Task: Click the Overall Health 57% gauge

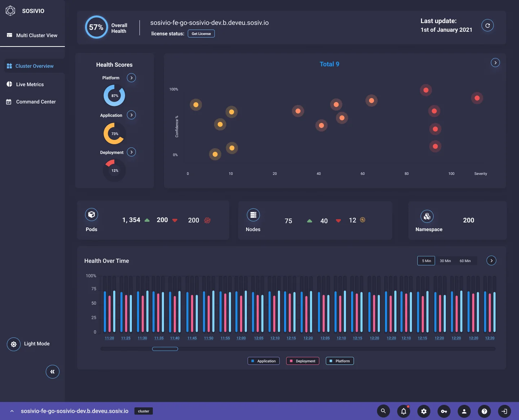Action: point(96,27)
